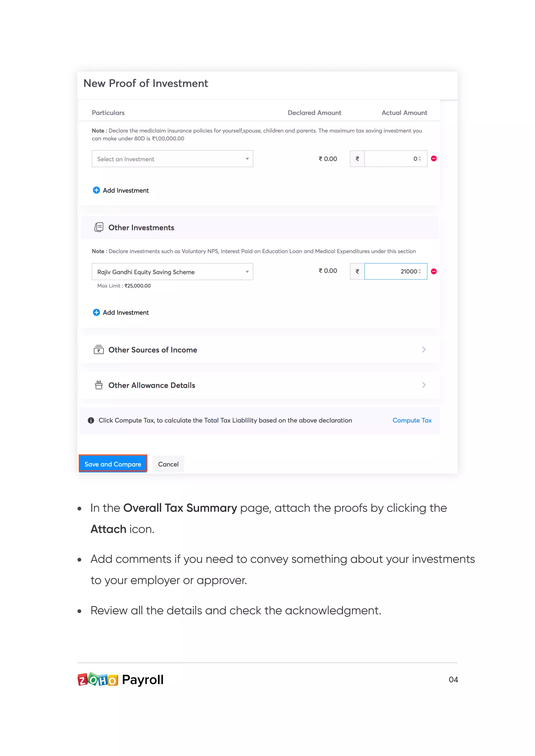Open the Rajiv Gandhi Equity Saving Scheme dropdown
Image resolution: width=535 pixels, height=756 pixels.
click(x=172, y=272)
